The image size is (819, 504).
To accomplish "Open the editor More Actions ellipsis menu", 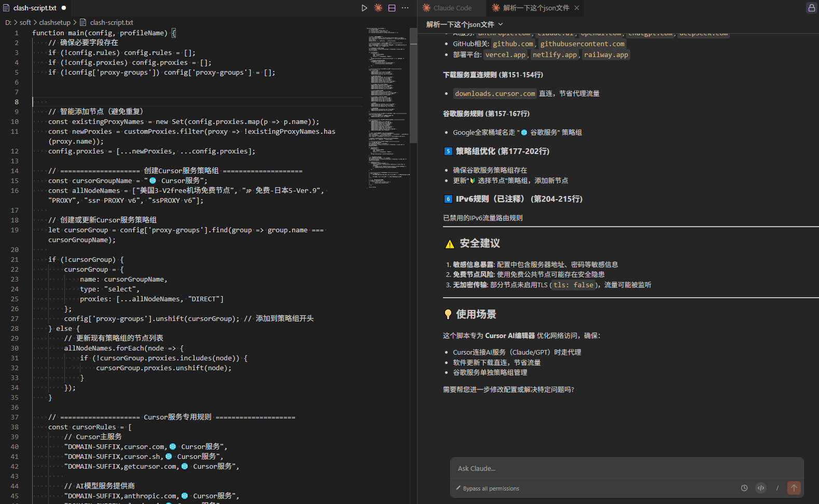I will click(405, 8).
